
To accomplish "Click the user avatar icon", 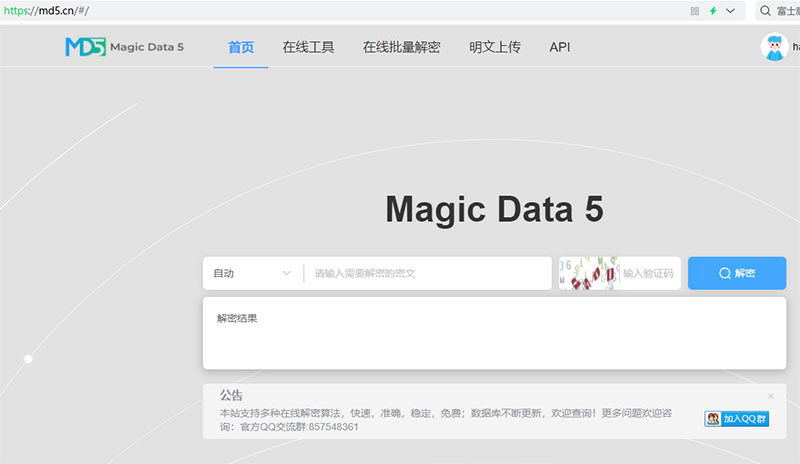I will click(x=774, y=47).
